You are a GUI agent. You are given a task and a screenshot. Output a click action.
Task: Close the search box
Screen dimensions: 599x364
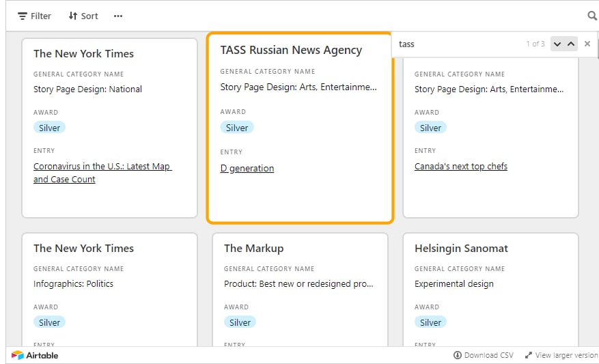pos(587,44)
